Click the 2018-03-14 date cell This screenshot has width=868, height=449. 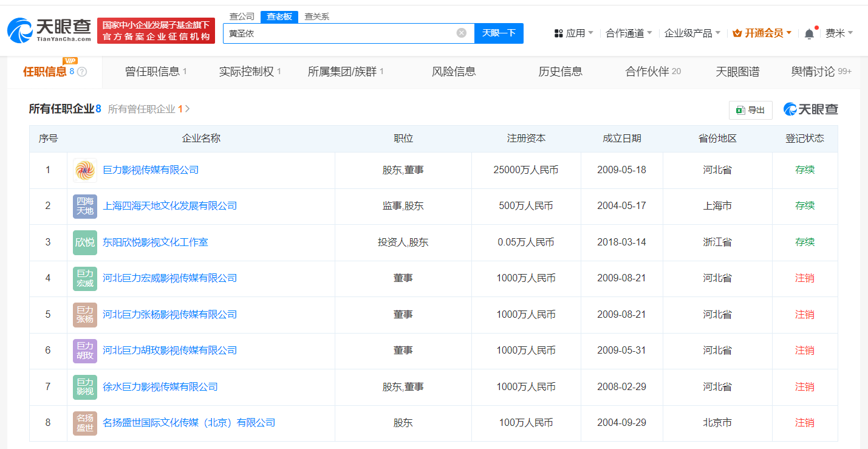621,242
